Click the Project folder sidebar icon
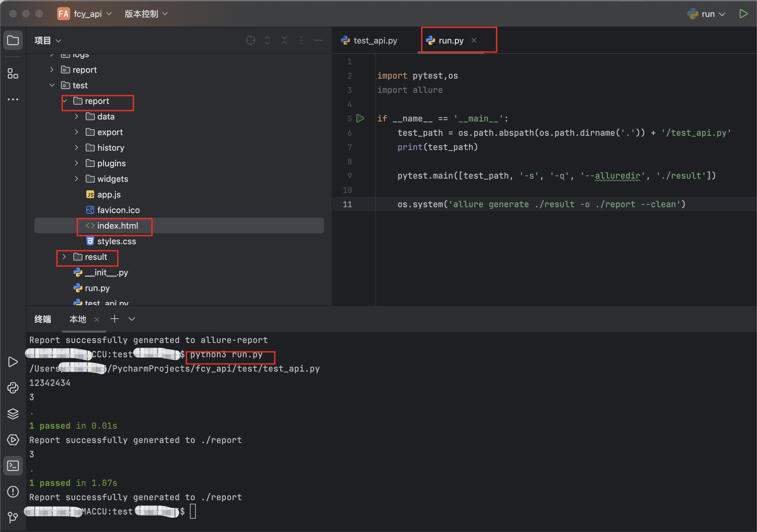757x532 pixels. point(13,40)
